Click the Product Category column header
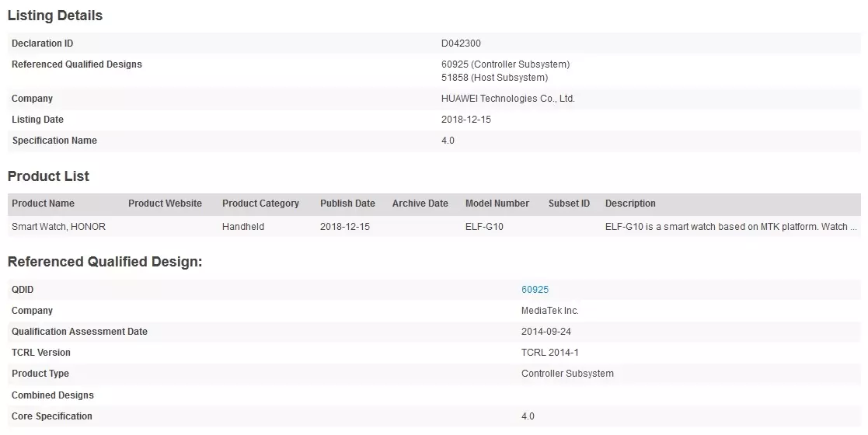Screen dimensions: 868x435 click(261, 203)
